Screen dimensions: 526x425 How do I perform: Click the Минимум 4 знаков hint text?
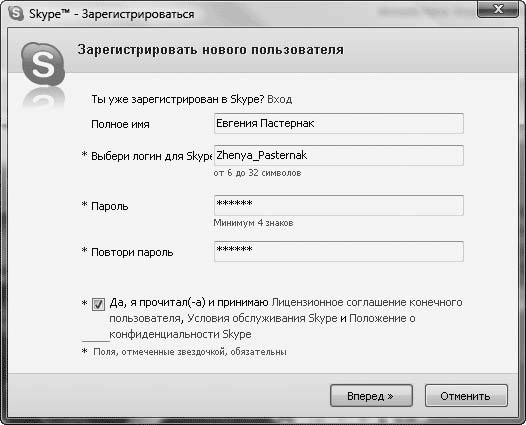(x=253, y=223)
